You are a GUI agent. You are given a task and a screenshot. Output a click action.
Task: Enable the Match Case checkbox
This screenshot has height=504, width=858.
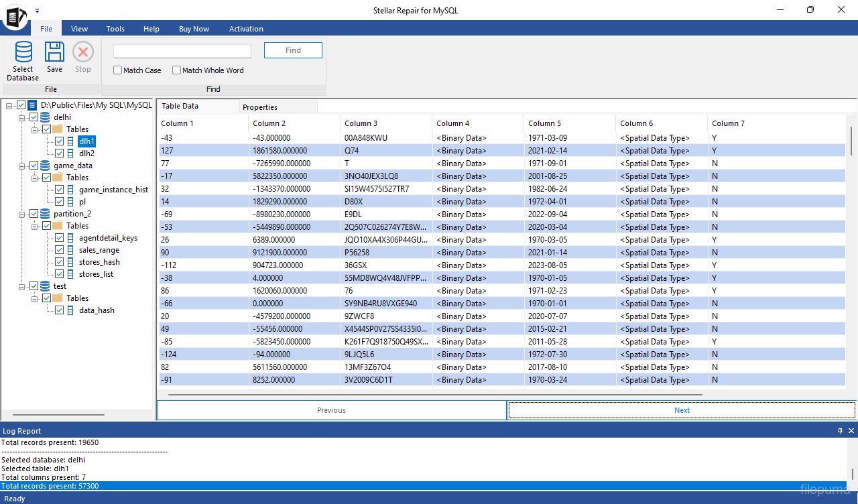pos(118,70)
